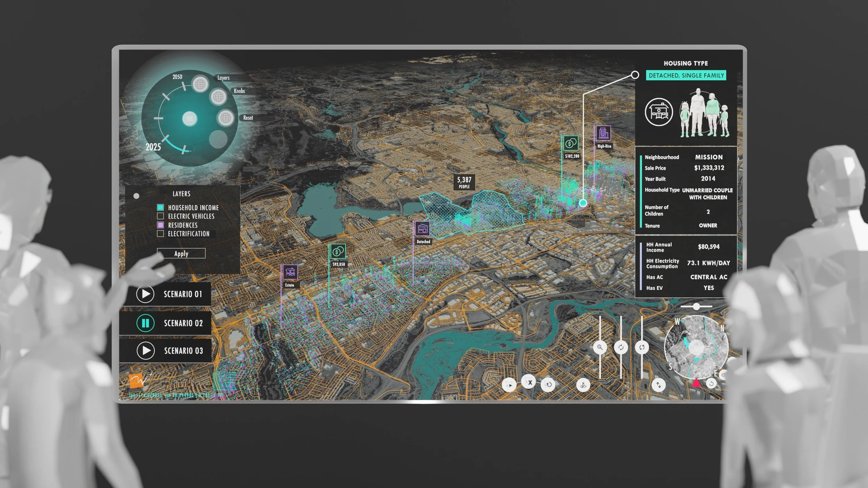The height and width of the screenshot is (488, 868).
Task: Disable the Household Income layer checkbox
Action: point(160,208)
